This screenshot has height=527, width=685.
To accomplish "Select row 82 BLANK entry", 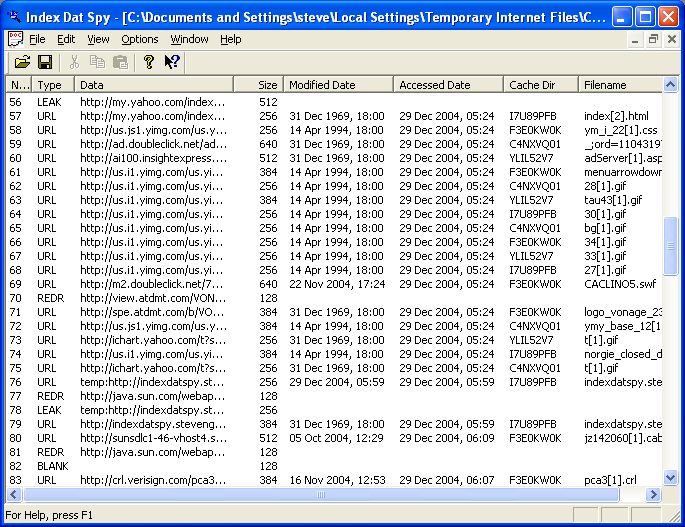I will tap(334, 466).
